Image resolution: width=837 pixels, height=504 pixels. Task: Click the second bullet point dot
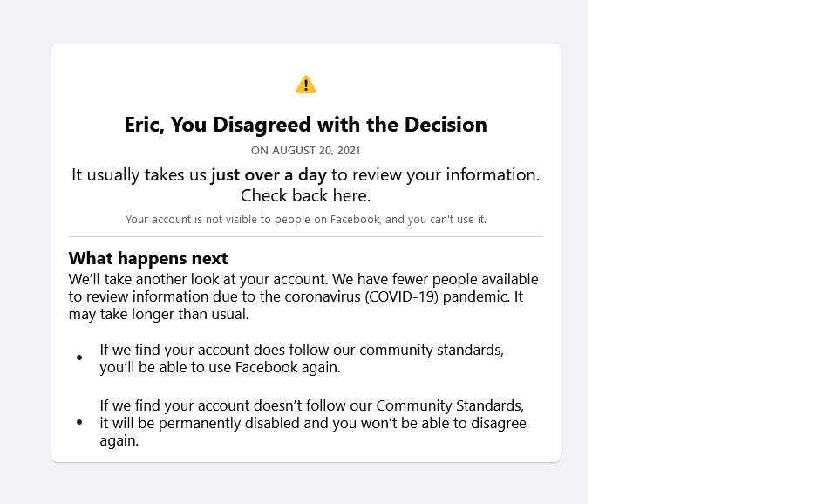(x=79, y=422)
